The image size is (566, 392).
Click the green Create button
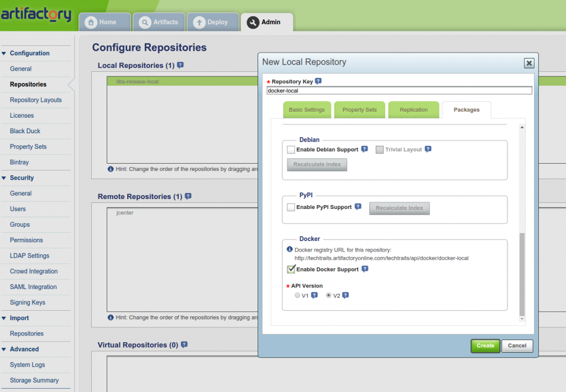(485, 346)
